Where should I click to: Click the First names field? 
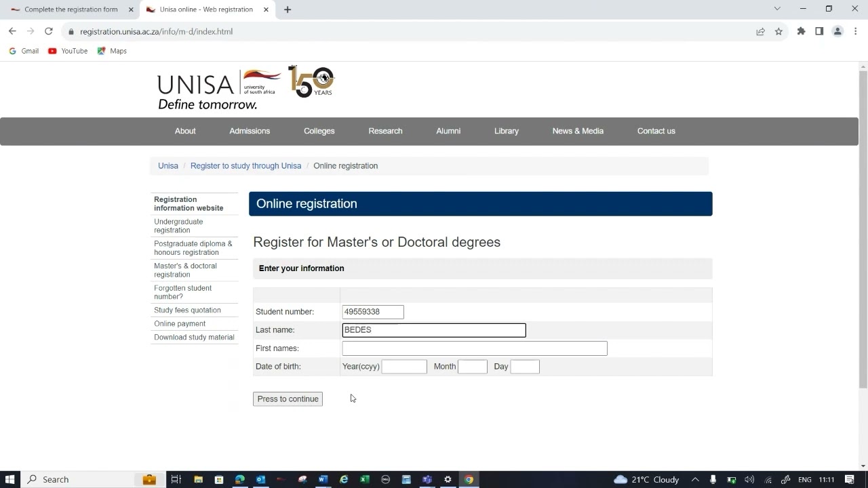[475, 348]
